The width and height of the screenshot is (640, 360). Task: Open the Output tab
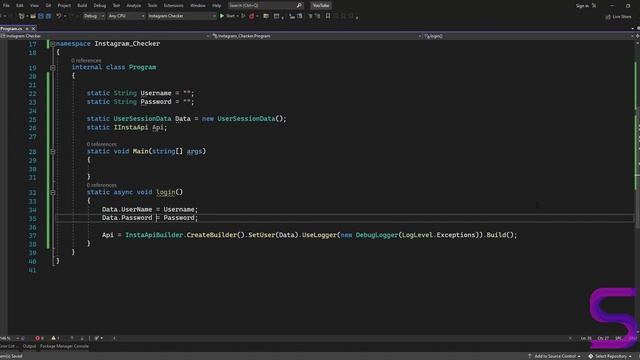(x=29, y=346)
